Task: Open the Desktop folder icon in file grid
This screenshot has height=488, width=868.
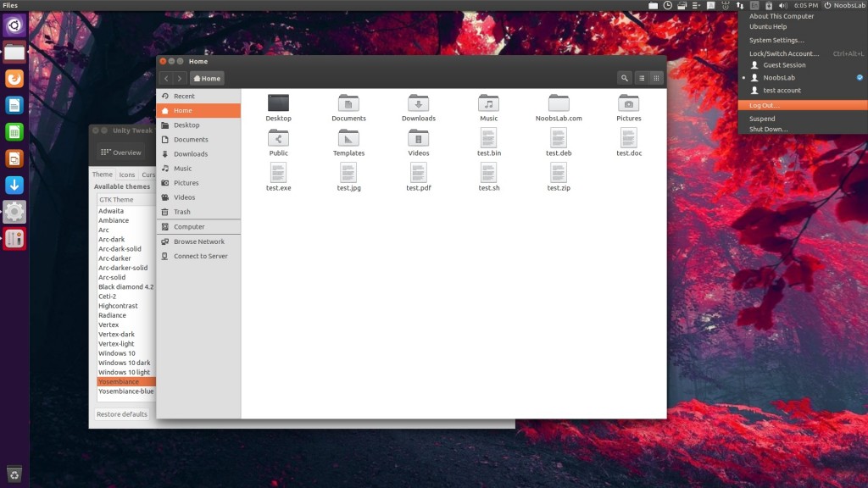Action: [x=278, y=103]
